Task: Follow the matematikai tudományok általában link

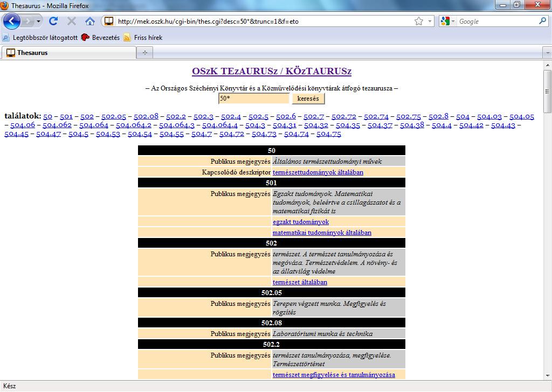Action: tap(322, 233)
